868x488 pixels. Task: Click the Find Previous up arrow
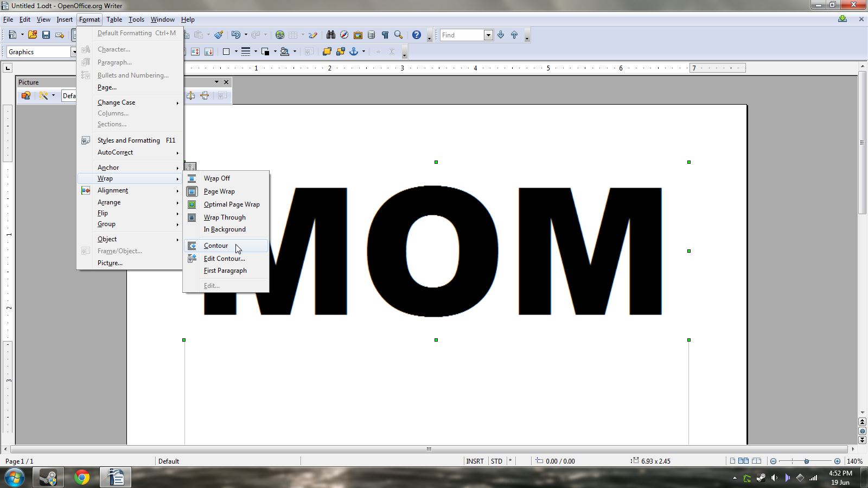point(514,35)
